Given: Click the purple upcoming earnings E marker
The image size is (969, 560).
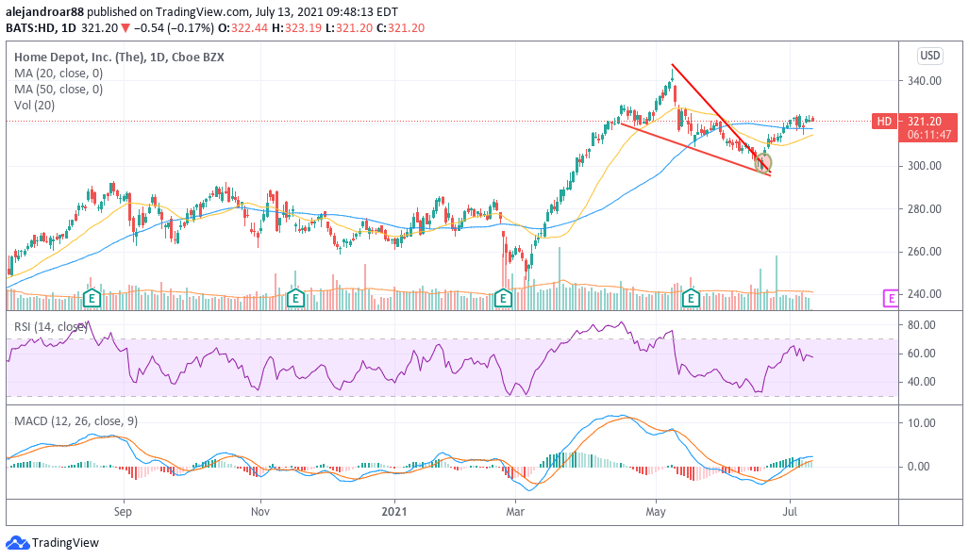Looking at the screenshot, I should (891, 299).
